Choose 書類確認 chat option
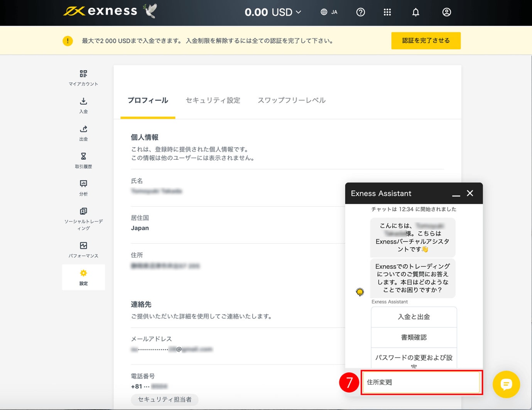This screenshot has height=410, width=532. click(x=414, y=337)
